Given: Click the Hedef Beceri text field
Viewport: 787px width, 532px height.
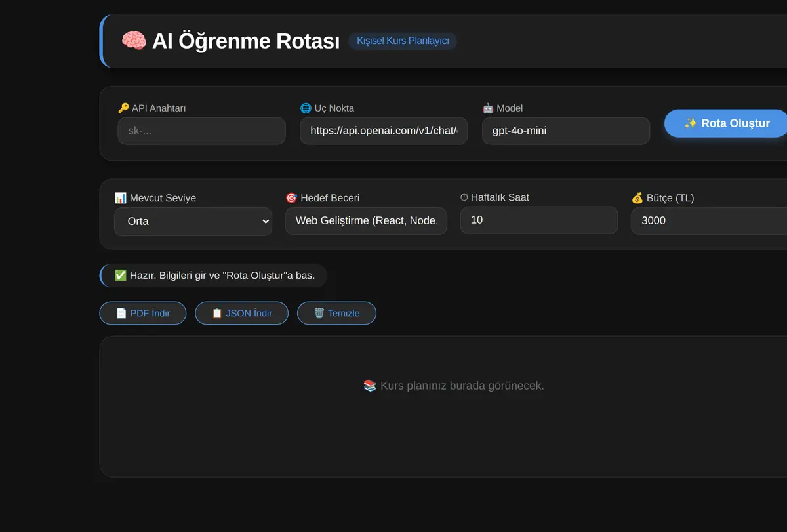Looking at the screenshot, I should (366, 220).
